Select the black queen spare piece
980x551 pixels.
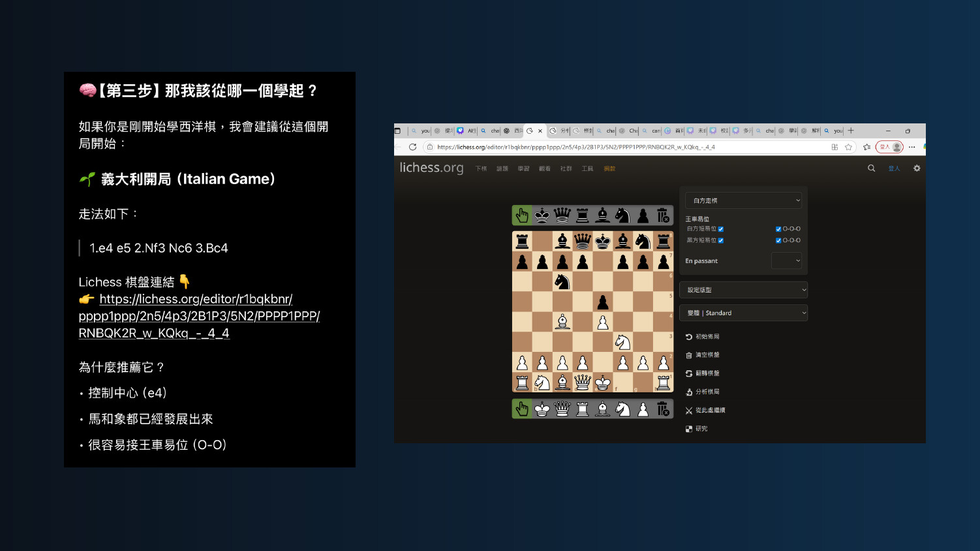click(562, 215)
